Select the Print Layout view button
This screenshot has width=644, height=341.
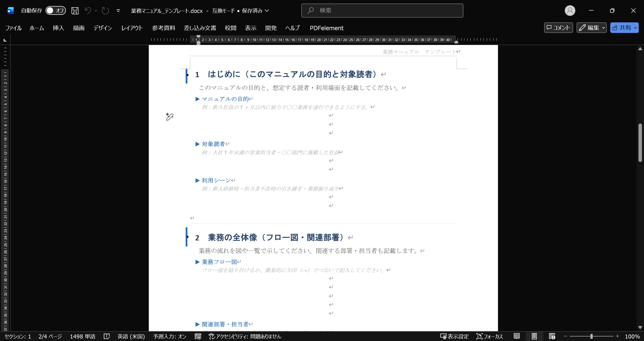coord(534,336)
